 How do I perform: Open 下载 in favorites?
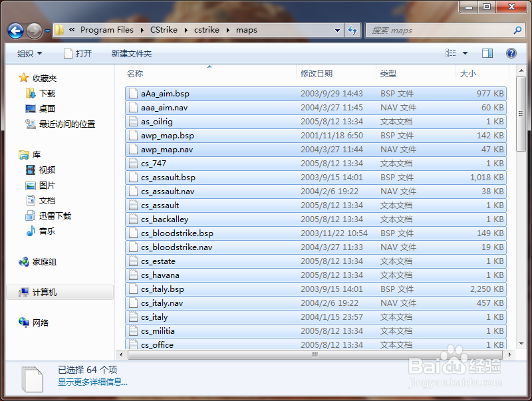tap(47, 93)
